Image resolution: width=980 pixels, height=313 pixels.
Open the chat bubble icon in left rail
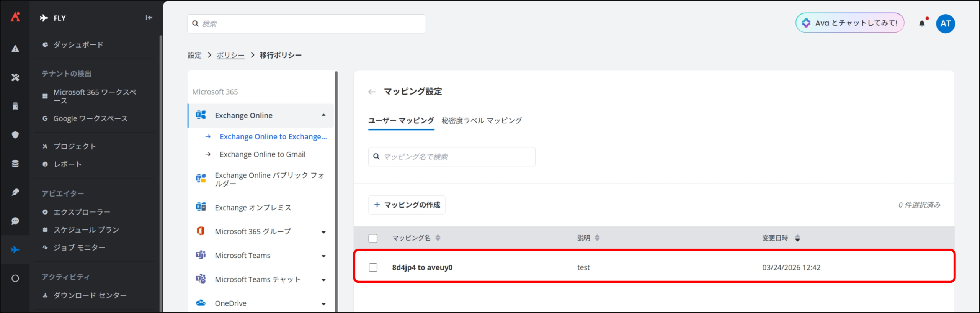pos(15,221)
